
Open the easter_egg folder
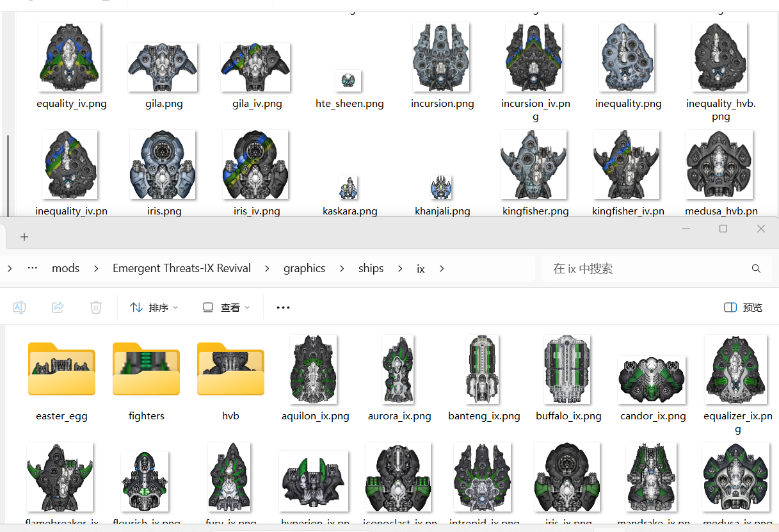pyautogui.click(x=61, y=369)
